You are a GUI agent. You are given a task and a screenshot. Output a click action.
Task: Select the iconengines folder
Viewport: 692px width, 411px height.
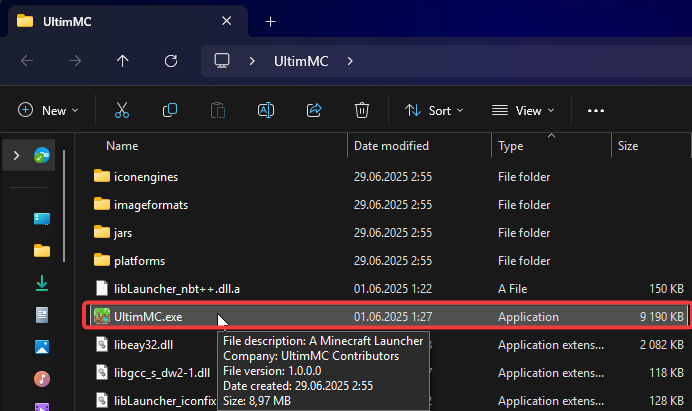coord(146,177)
